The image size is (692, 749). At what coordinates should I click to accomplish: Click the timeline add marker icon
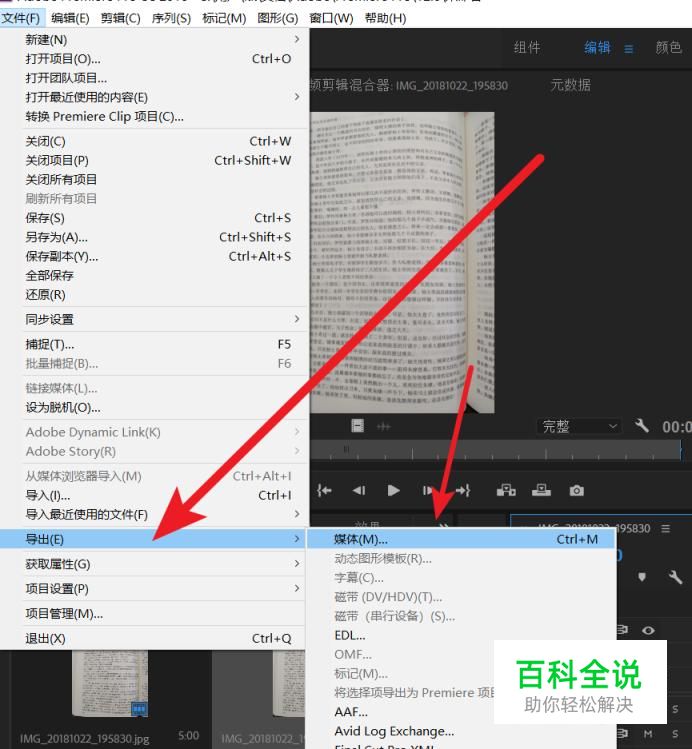(642, 577)
